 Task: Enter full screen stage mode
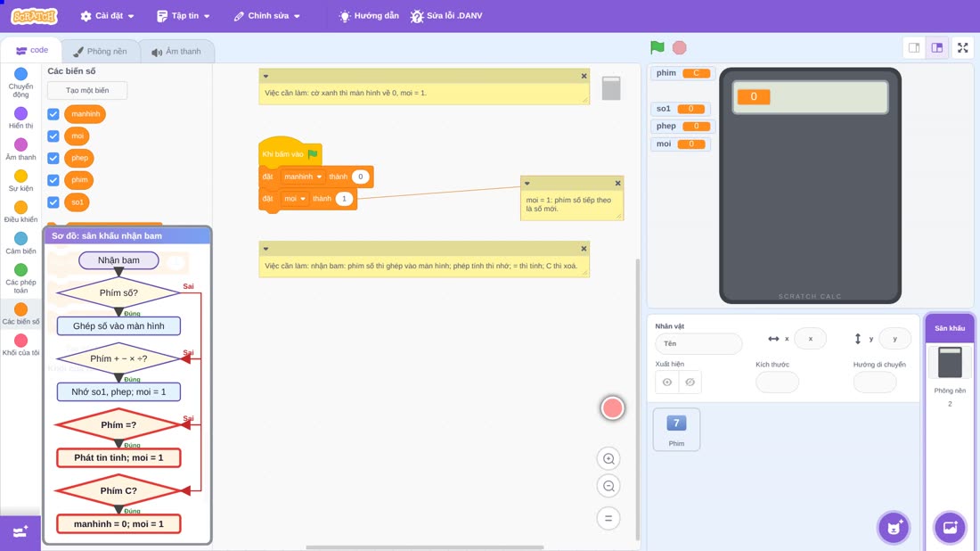point(962,47)
